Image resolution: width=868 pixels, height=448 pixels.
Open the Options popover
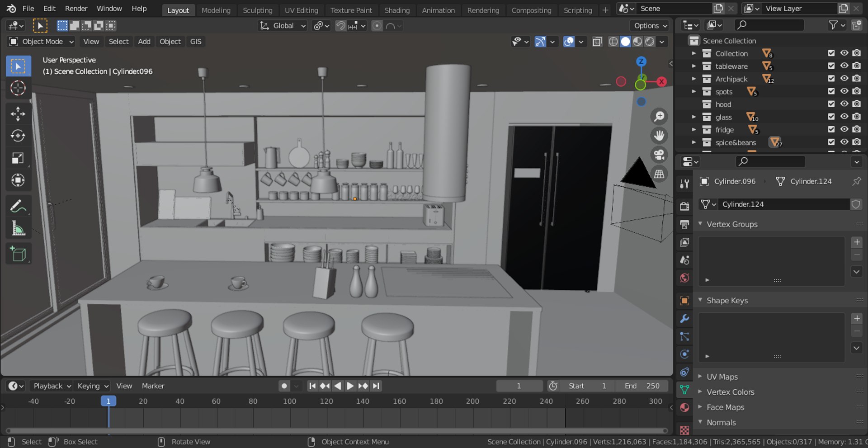click(x=650, y=26)
